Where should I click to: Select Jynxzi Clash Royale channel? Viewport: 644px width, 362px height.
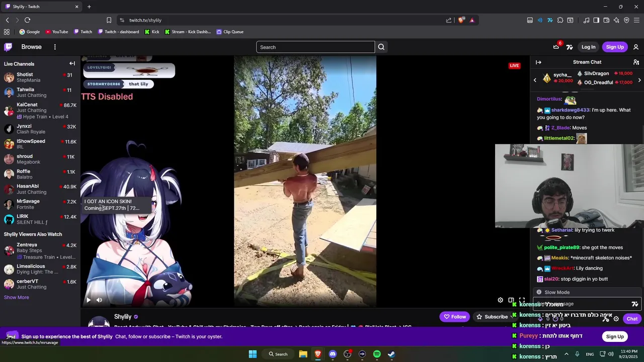click(40, 129)
